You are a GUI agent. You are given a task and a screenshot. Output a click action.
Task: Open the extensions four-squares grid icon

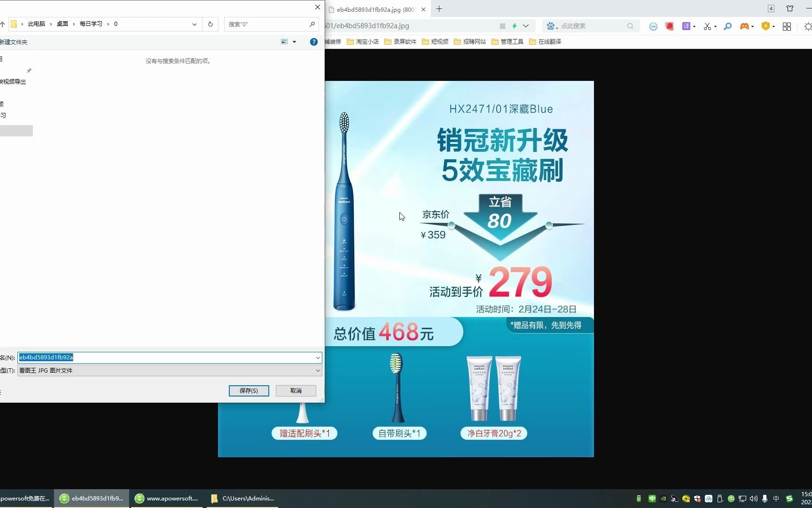(787, 26)
